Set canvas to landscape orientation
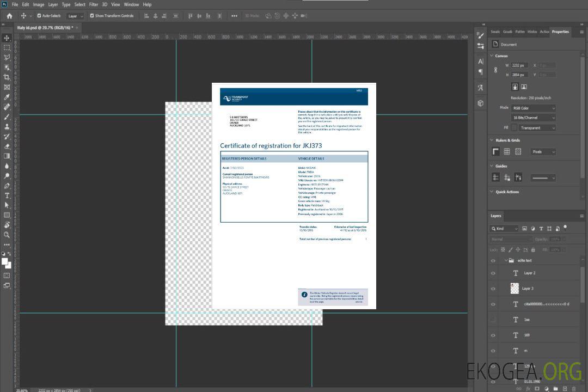Screen dimensions: 588x392 coord(524,87)
